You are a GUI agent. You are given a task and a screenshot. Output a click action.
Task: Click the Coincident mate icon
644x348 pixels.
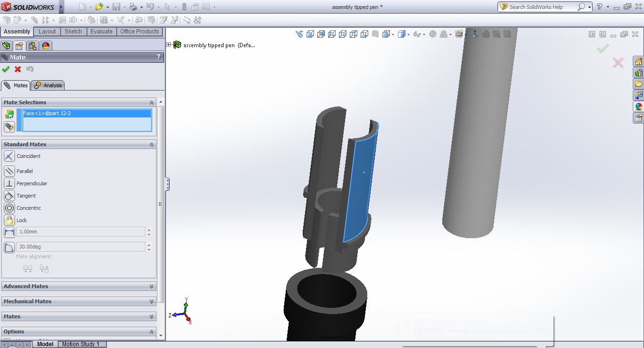pyautogui.click(x=9, y=156)
